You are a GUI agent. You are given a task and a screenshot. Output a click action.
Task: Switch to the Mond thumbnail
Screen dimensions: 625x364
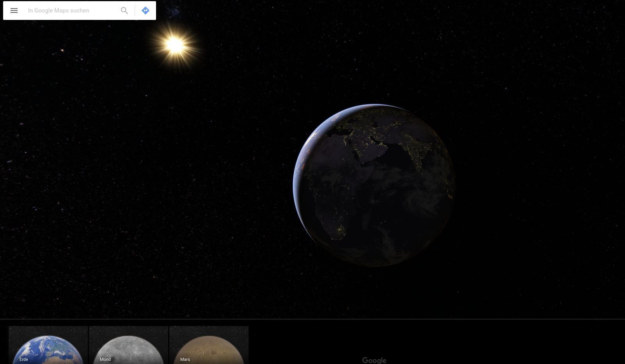(x=128, y=345)
